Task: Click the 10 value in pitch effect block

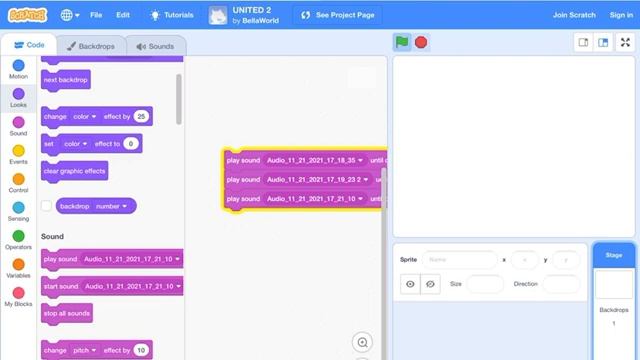Action: 141,350
